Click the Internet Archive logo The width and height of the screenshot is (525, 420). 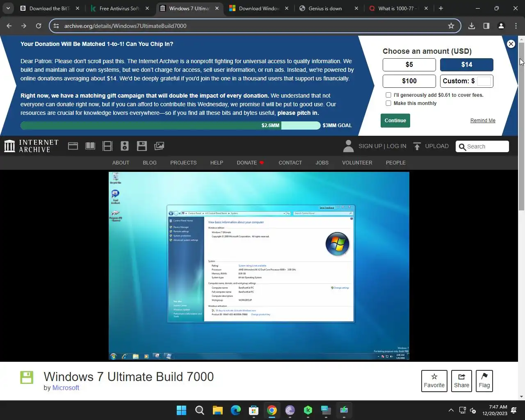click(x=31, y=146)
